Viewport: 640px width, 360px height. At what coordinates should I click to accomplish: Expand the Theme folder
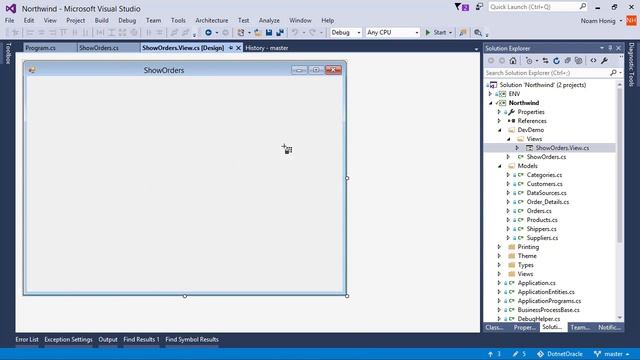[499, 256]
